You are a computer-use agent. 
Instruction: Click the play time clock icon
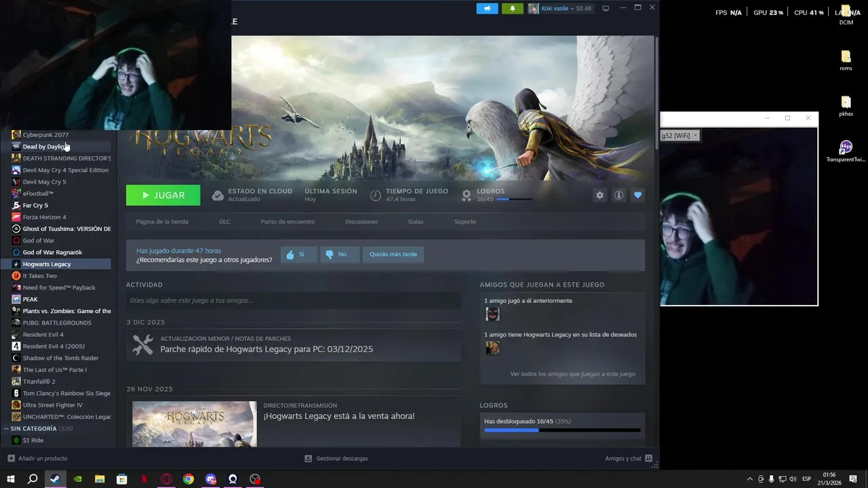tap(376, 195)
